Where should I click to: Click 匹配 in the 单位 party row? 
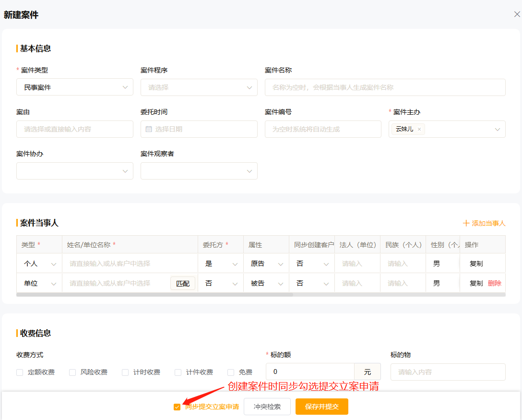click(183, 283)
